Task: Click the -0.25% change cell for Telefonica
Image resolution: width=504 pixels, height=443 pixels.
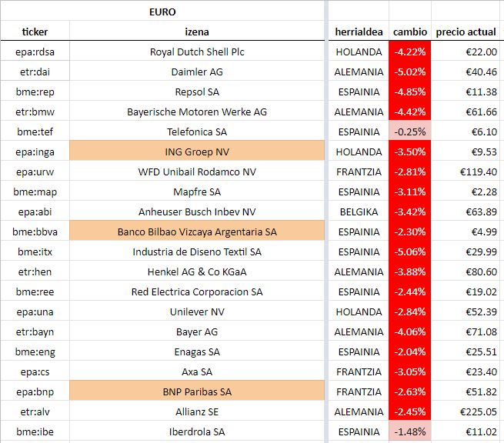Action: coord(410,132)
